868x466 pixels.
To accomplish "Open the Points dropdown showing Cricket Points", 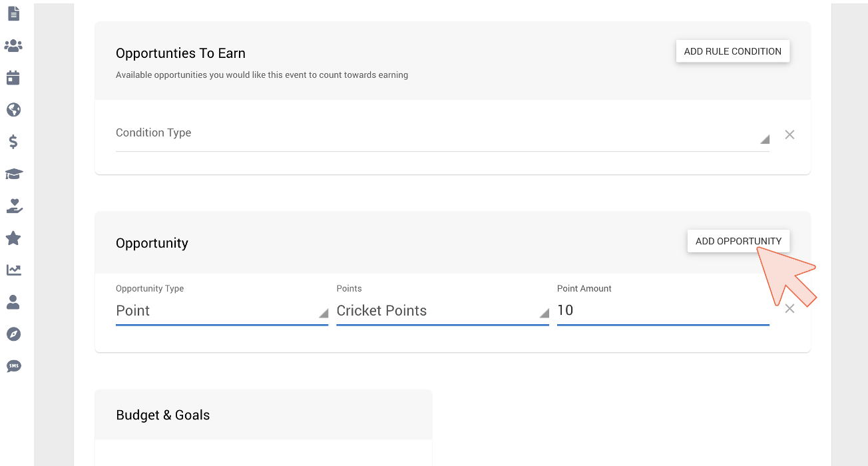I will (443, 310).
